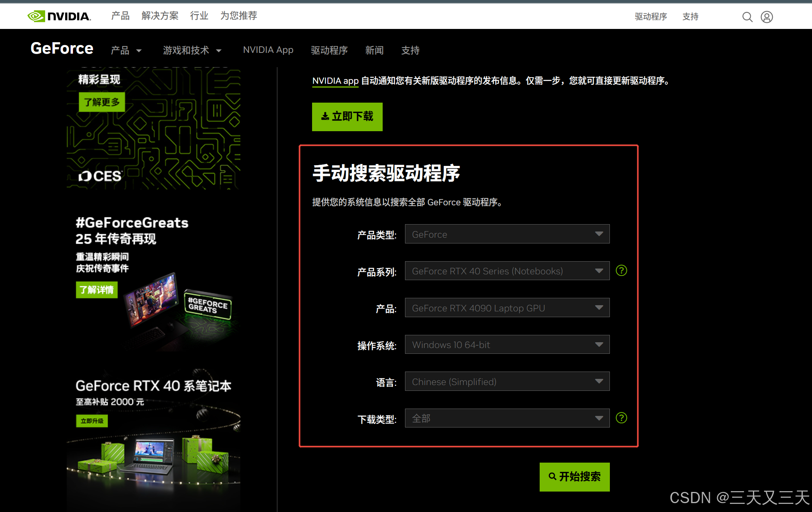Go to the NVIDIA App tab
The width and height of the screenshot is (812, 512).
coord(268,50)
